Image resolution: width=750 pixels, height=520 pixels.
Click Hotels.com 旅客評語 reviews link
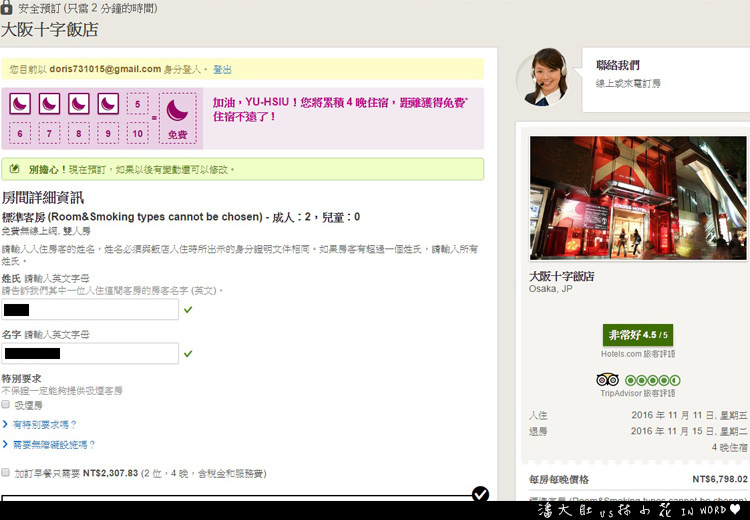(x=638, y=354)
